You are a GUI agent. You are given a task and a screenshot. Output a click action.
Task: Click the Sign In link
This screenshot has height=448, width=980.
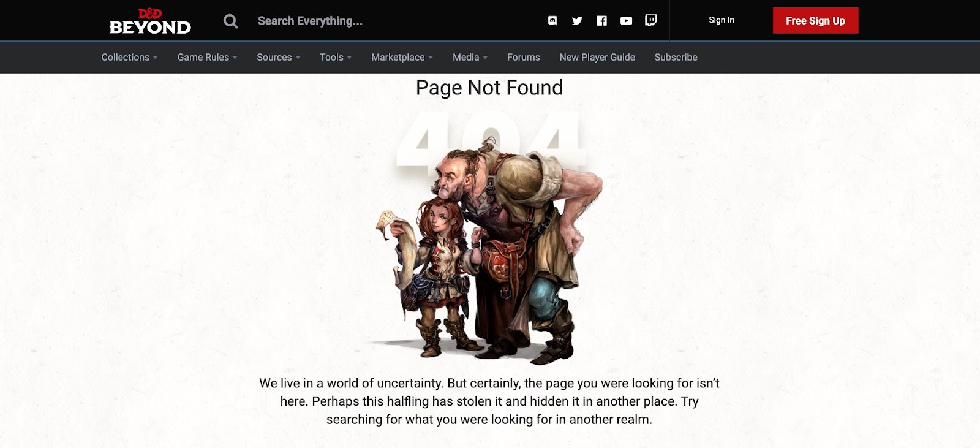[722, 20]
